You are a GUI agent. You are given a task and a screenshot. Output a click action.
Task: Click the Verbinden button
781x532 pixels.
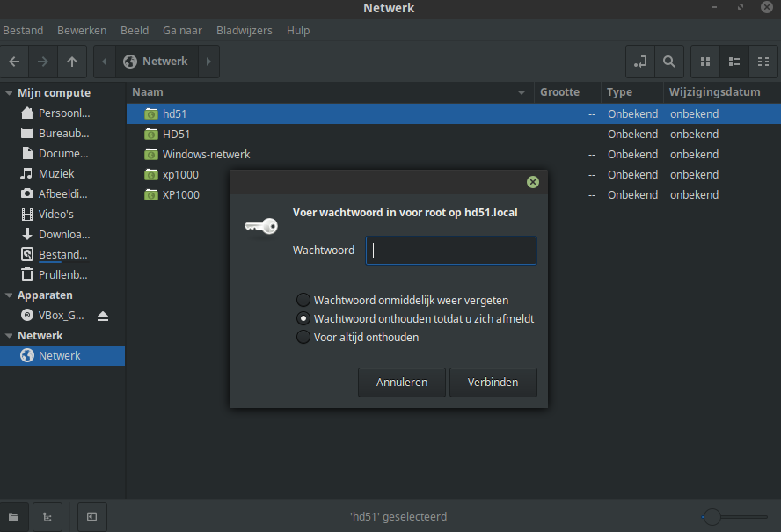pos(493,382)
